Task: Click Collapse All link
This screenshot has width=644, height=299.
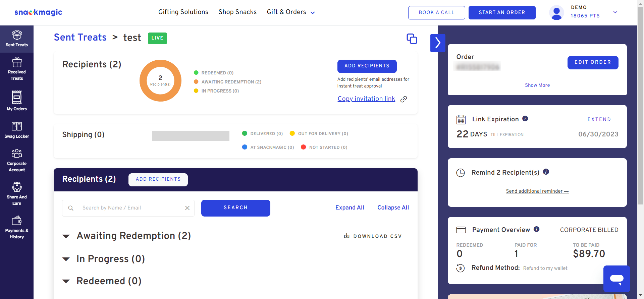Action: [393, 207]
